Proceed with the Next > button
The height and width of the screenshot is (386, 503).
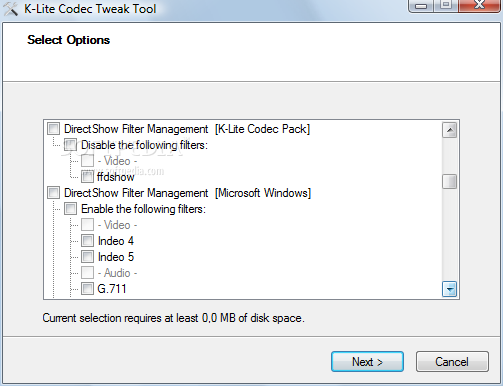(367, 362)
